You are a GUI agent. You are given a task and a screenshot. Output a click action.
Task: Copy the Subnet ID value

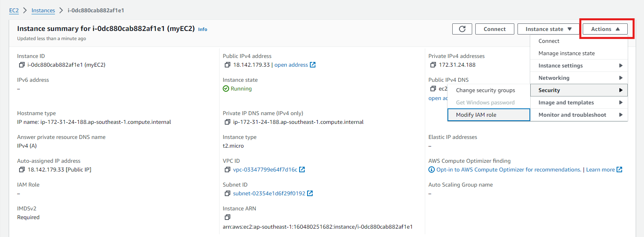(228, 193)
